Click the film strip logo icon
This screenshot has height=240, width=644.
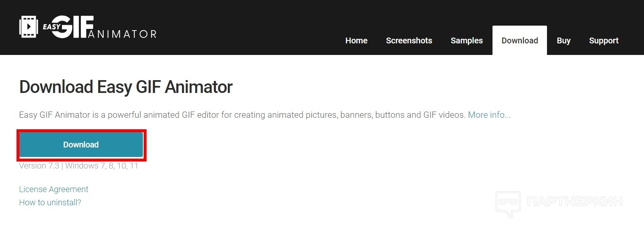pyautogui.click(x=28, y=27)
